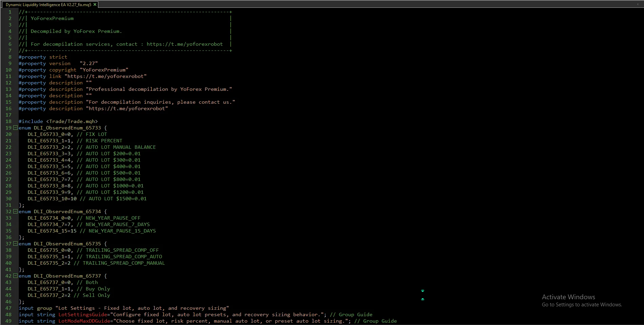Click the version string "2.27"
Screen dimensions: 644x325
pos(89,63)
